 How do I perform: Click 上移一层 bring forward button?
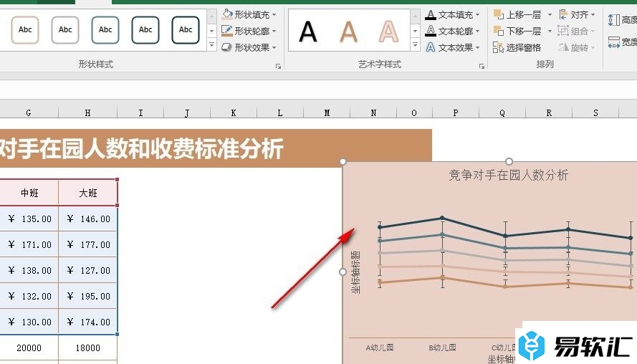click(517, 15)
